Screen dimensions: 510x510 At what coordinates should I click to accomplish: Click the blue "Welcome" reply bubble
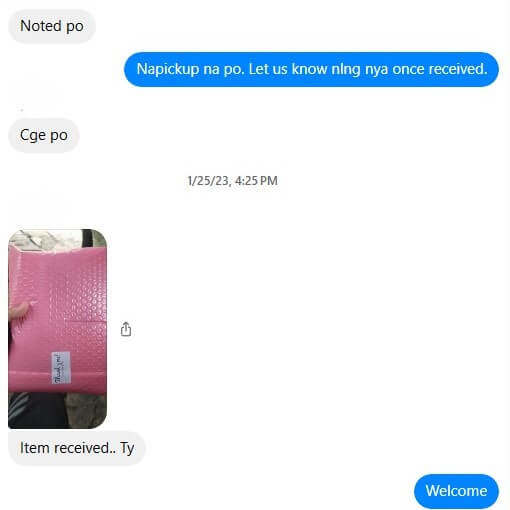pyautogui.click(x=456, y=491)
